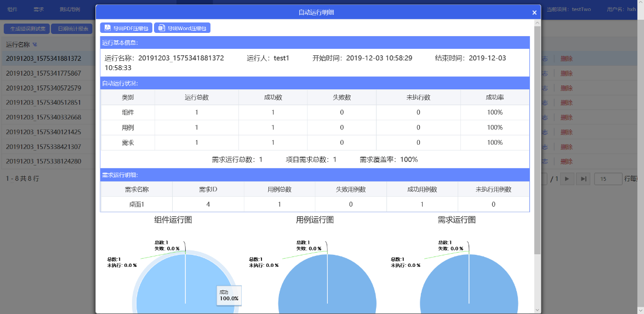
Task: Click the 用例运行图 pie chart
Action: tap(327, 285)
